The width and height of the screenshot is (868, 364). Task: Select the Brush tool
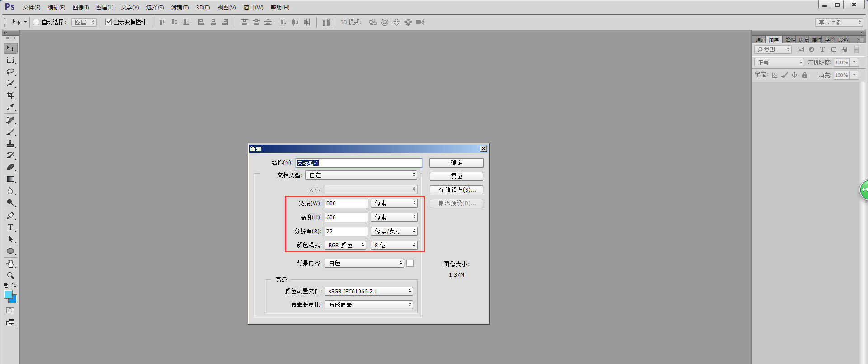click(10, 132)
